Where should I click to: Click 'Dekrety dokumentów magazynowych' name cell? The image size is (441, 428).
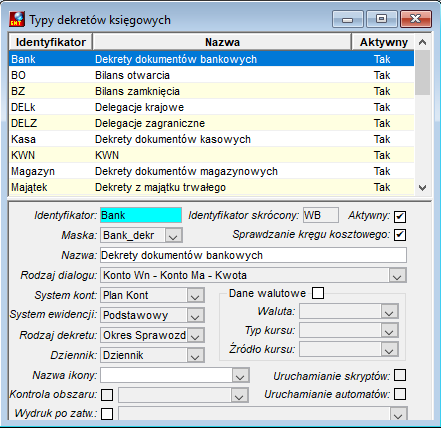click(186, 171)
